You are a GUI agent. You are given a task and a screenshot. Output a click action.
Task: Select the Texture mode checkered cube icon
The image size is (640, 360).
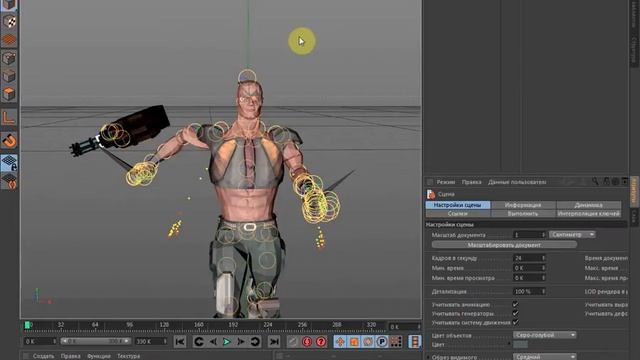[x=9, y=22]
